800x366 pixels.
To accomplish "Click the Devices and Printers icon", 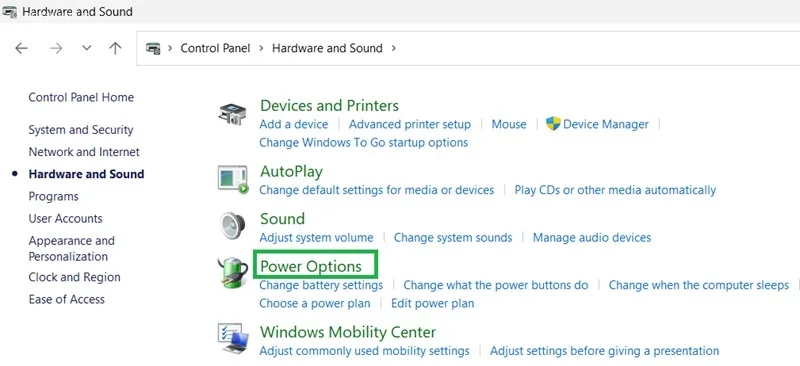I will click(x=232, y=114).
